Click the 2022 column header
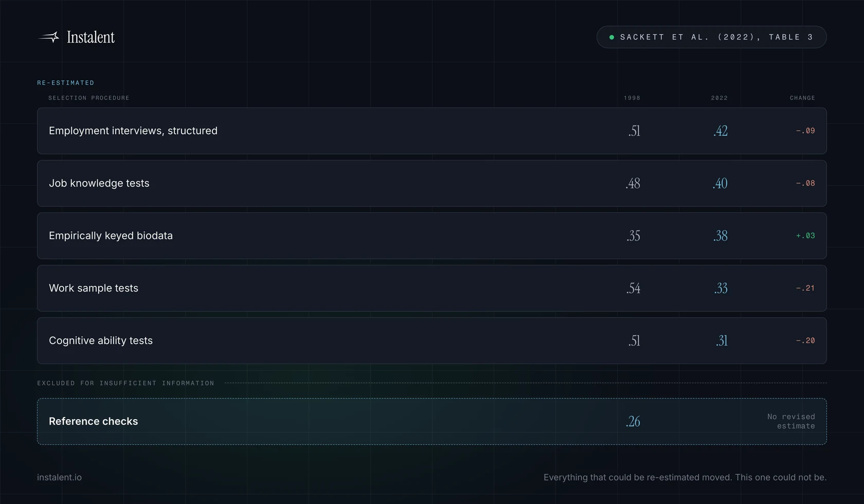 pyautogui.click(x=719, y=98)
